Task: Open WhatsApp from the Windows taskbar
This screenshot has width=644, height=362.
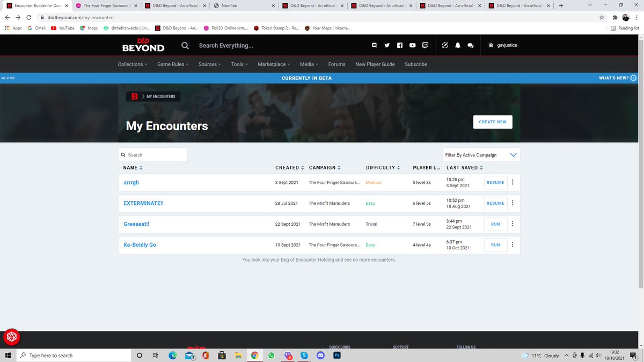Action: coord(271,355)
